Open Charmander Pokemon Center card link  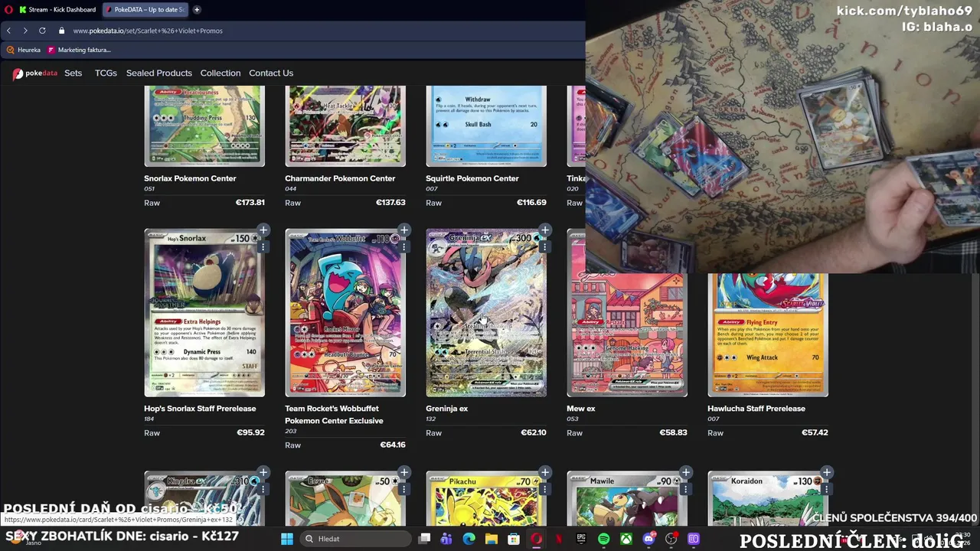(340, 178)
